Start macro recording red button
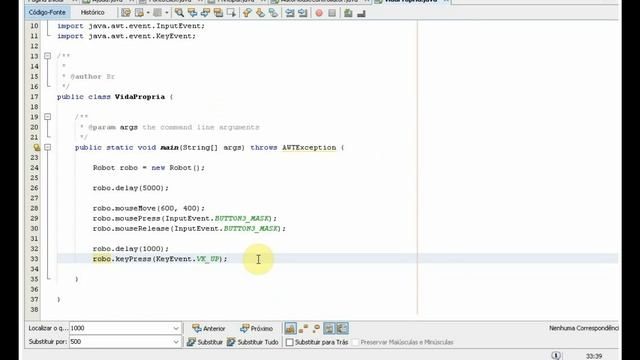 (x=319, y=13)
